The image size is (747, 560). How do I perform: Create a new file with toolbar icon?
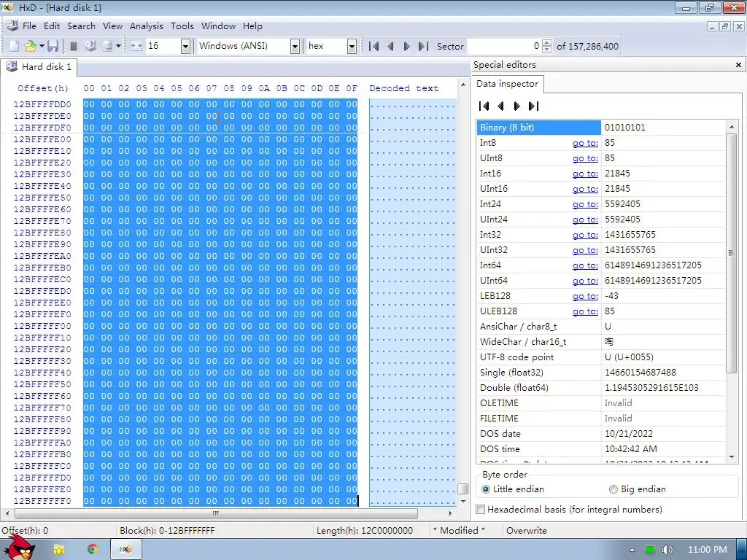pyautogui.click(x=15, y=46)
